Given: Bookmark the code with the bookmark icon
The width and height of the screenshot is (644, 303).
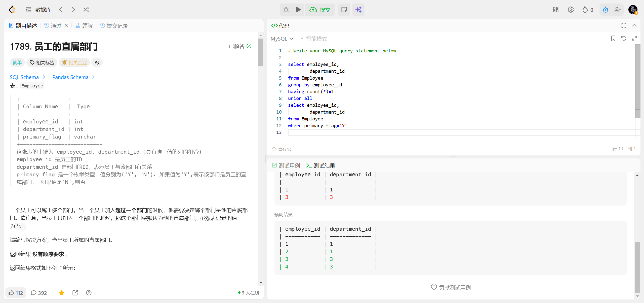Looking at the screenshot, I should pyautogui.click(x=613, y=38).
